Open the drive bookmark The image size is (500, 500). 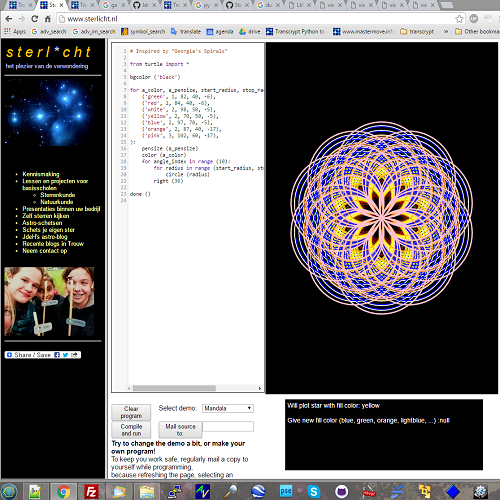click(250, 32)
